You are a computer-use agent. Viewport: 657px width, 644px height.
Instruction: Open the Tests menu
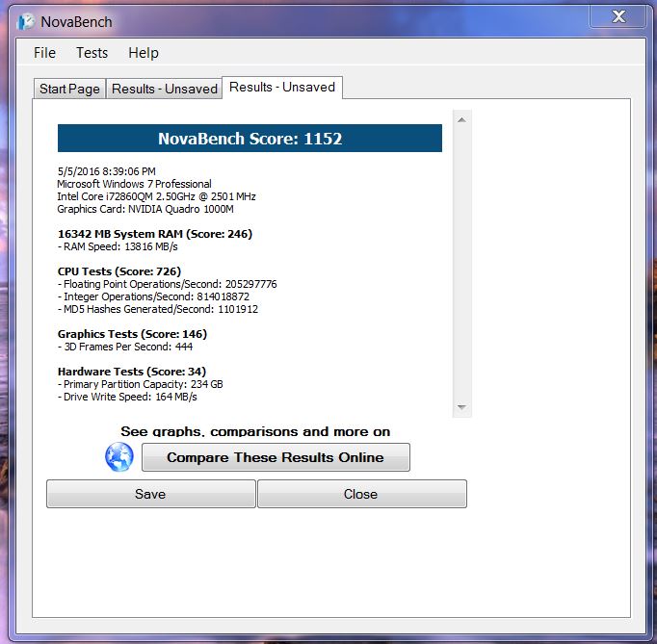pyautogui.click(x=92, y=53)
